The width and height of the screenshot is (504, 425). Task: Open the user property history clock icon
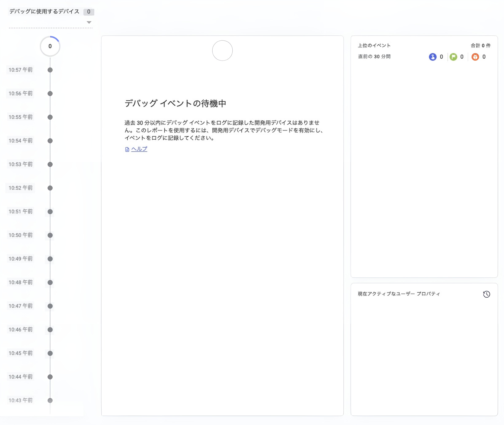coord(487,294)
